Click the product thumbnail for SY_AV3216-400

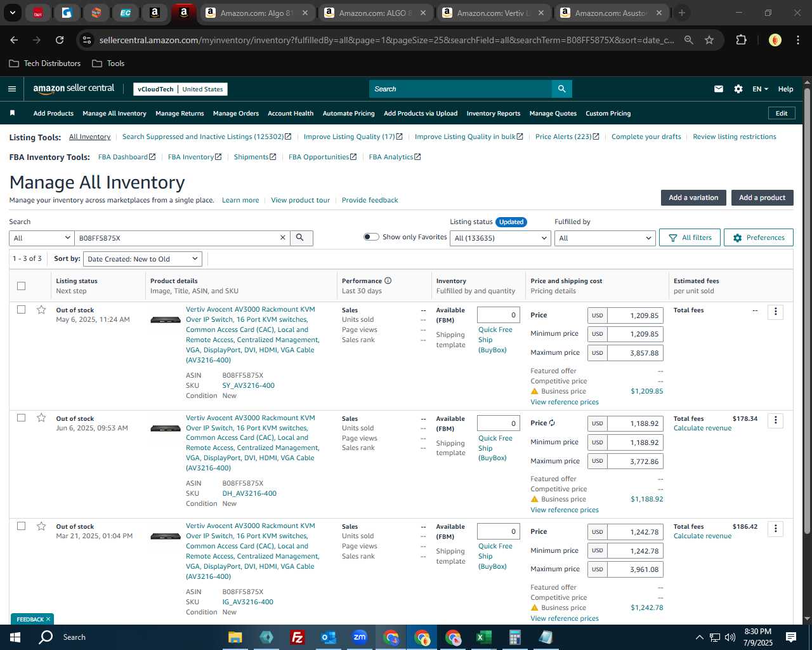[x=166, y=320]
